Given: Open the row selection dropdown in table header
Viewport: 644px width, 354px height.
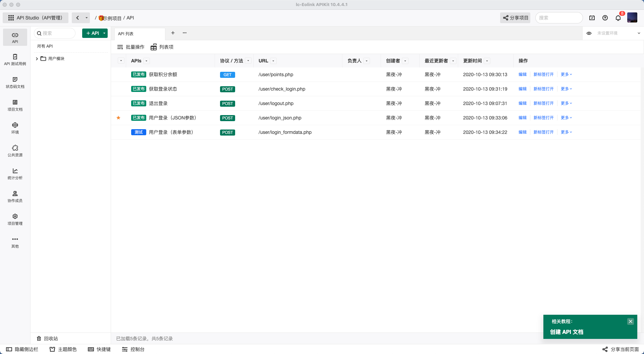Looking at the screenshot, I should pos(121,61).
